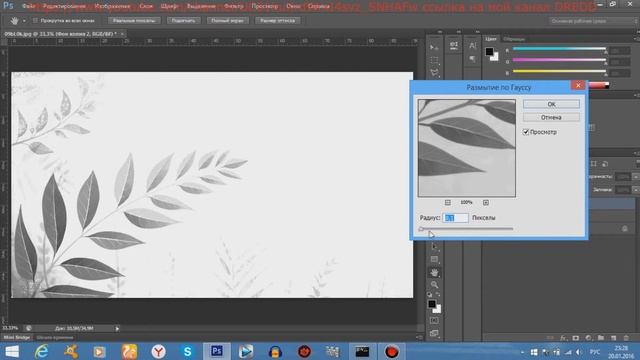This screenshot has width=640, height=360.
Task: Switch to the Mini Bridge tab
Action: pos(17,338)
